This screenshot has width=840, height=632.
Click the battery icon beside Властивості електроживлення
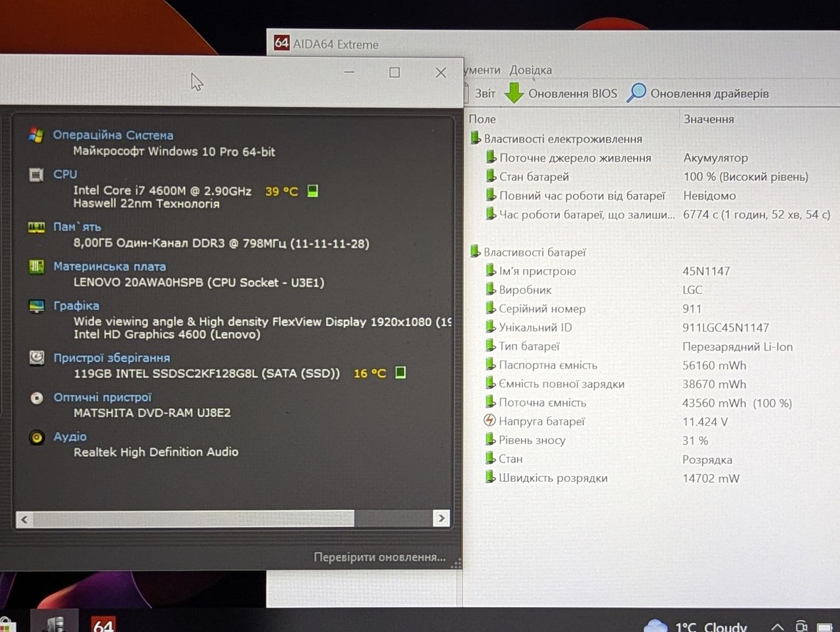click(476, 138)
